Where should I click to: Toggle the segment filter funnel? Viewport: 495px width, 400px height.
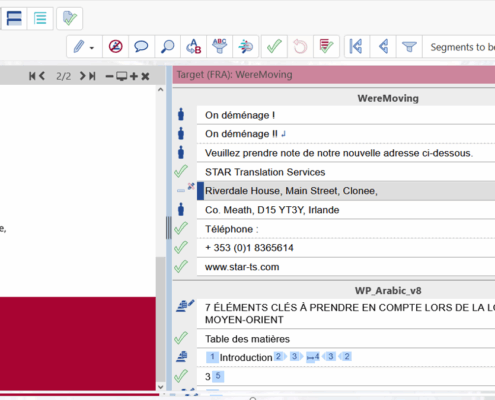point(409,47)
